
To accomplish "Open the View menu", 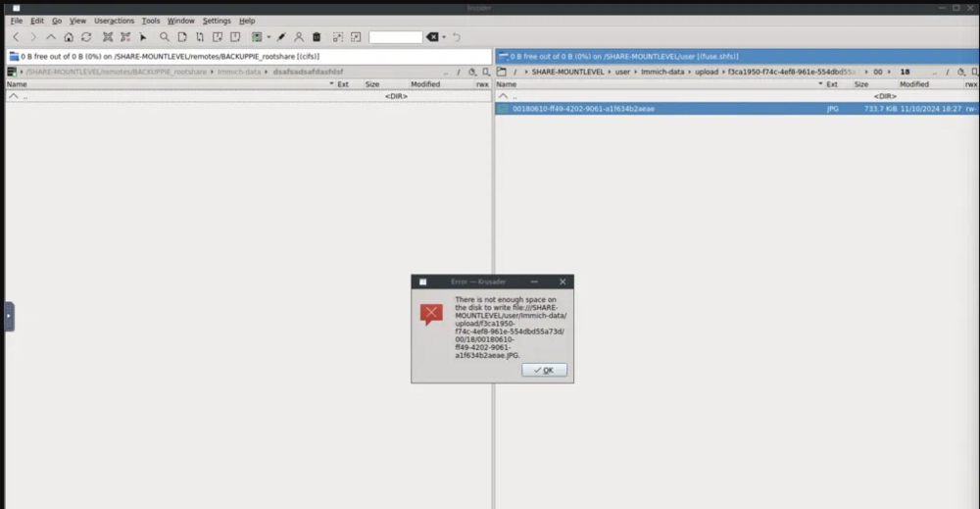I will (x=77, y=21).
